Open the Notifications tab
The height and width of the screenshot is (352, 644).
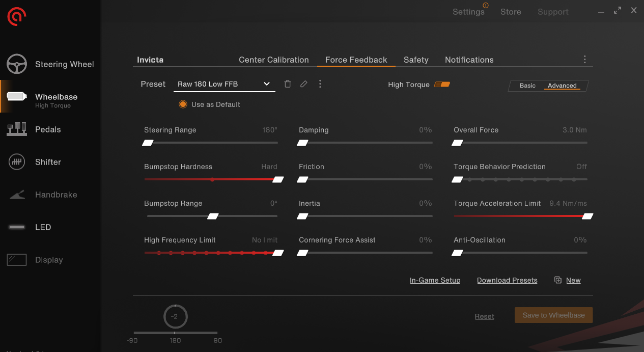pyautogui.click(x=469, y=60)
